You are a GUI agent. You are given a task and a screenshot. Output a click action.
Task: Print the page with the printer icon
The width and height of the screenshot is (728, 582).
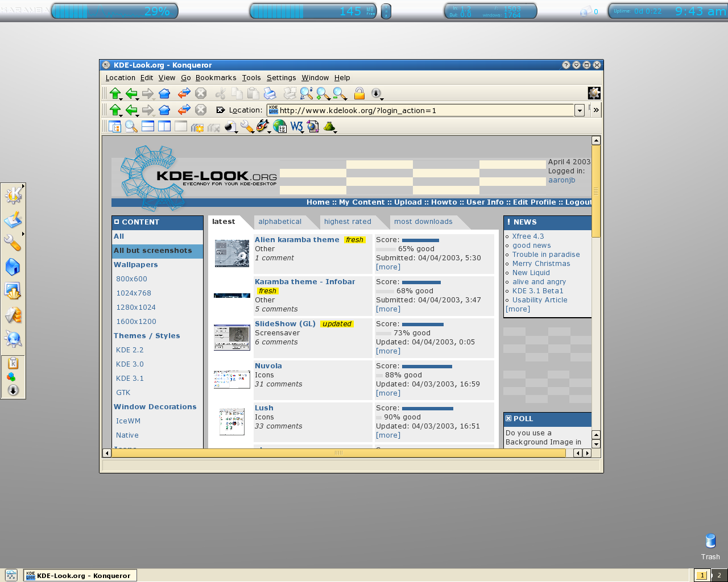270,93
